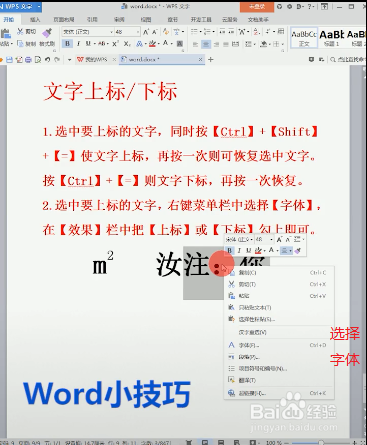
Task: Choose 段落(P) in the context menu
Action: pyautogui.click(x=278, y=357)
